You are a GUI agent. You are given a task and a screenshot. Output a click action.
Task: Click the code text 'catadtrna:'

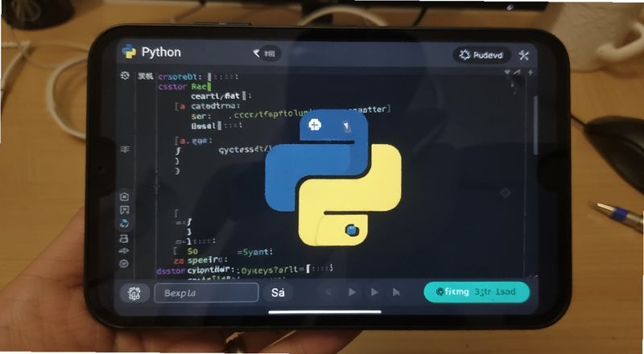[216, 106]
